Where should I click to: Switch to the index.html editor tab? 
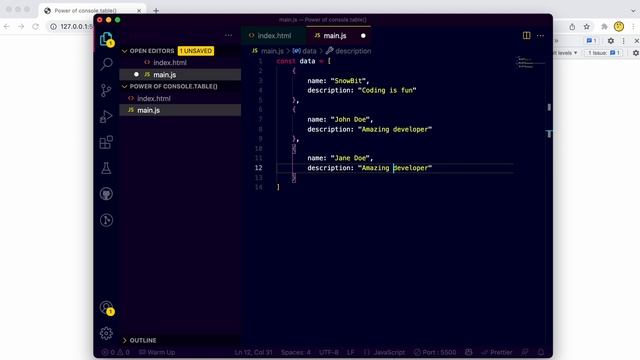[x=274, y=36]
